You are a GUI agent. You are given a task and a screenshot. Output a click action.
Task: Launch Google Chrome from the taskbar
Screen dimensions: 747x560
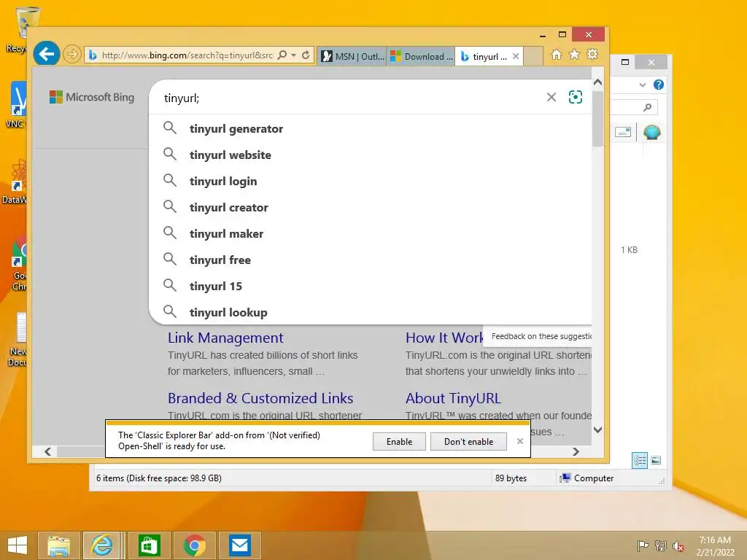[x=194, y=545]
